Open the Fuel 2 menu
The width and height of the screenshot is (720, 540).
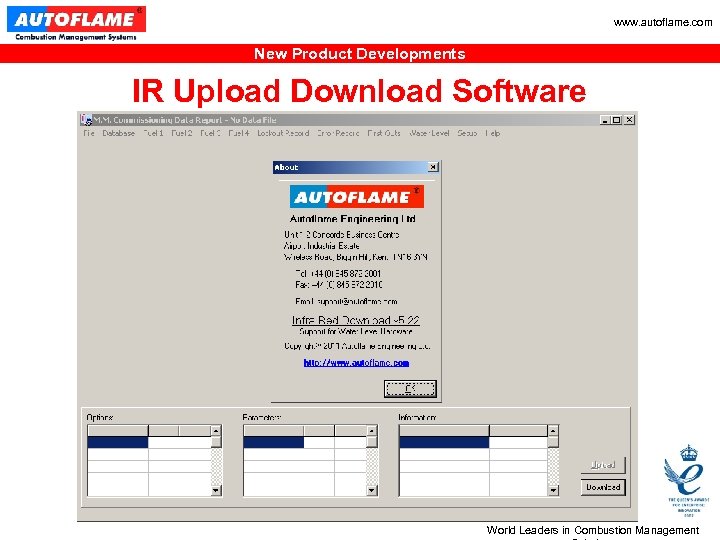pos(181,133)
